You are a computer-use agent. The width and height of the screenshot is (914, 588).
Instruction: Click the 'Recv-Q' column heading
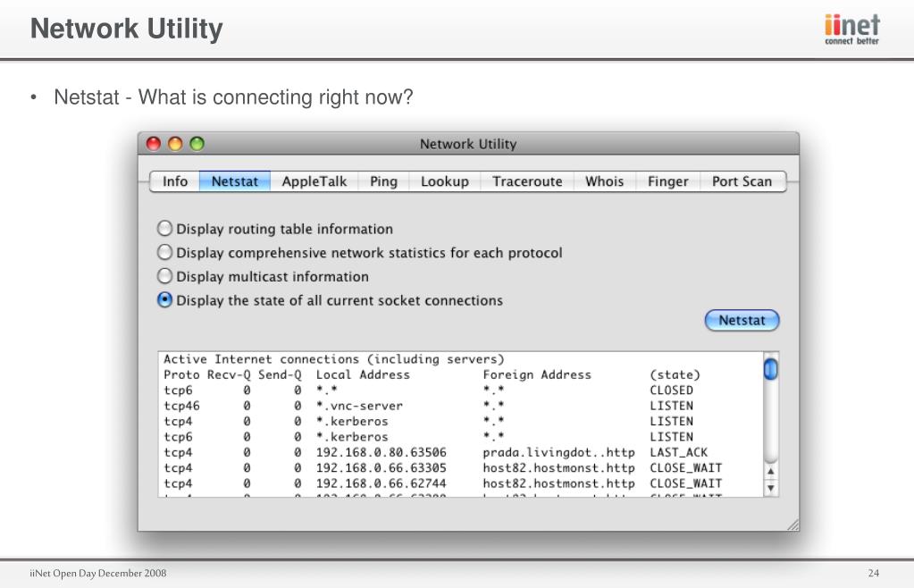tap(229, 374)
